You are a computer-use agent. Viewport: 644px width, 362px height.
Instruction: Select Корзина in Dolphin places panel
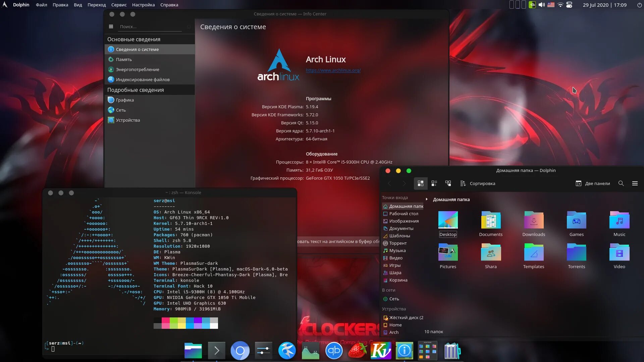click(x=398, y=280)
